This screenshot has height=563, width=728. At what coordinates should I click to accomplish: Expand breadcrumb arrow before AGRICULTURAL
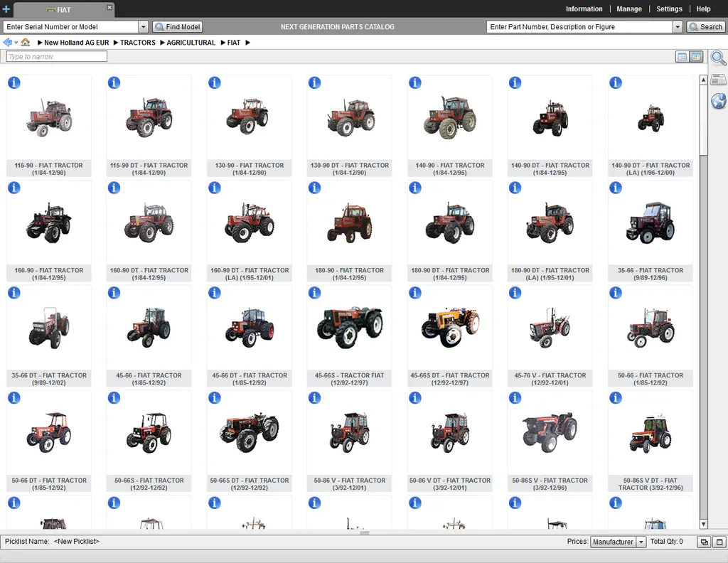click(x=163, y=43)
